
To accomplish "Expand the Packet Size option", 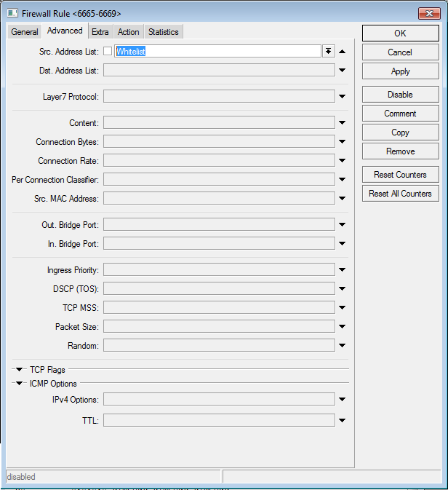I will pos(342,327).
